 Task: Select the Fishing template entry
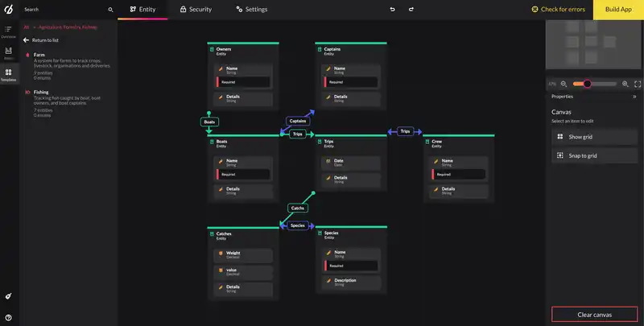41,92
